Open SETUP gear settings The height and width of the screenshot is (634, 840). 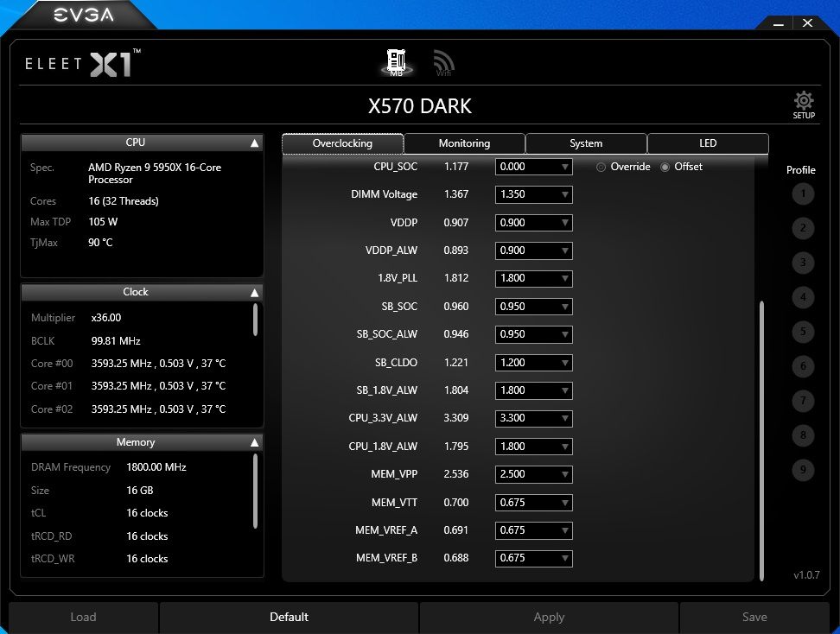click(804, 105)
